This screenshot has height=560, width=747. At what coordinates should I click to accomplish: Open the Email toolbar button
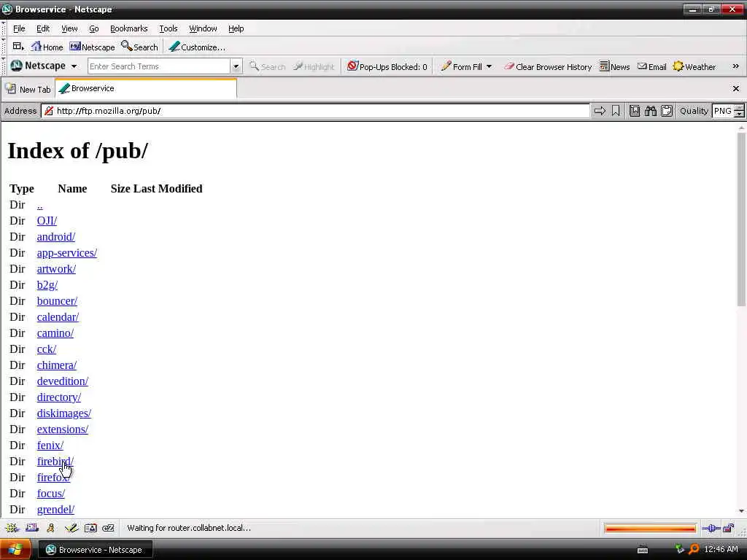click(x=651, y=66)
